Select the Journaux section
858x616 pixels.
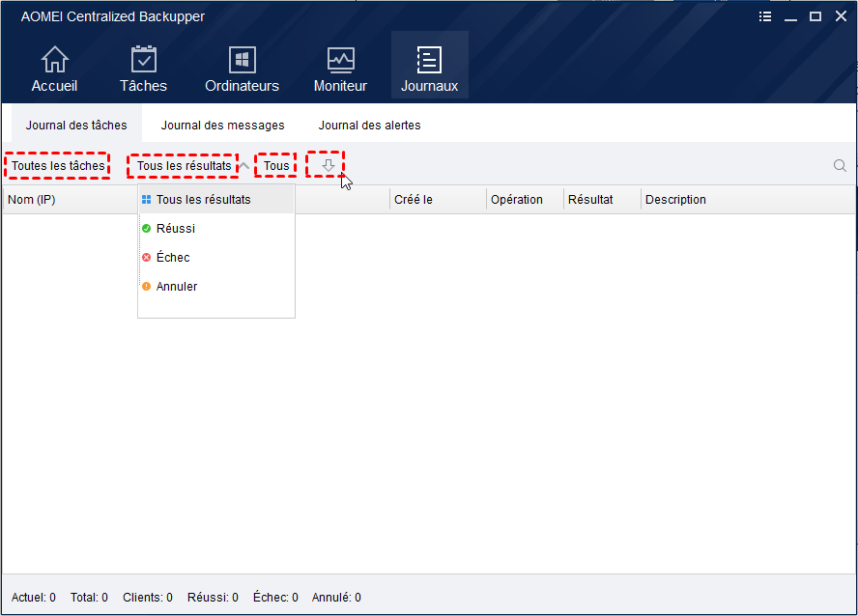tap(430, 65)
